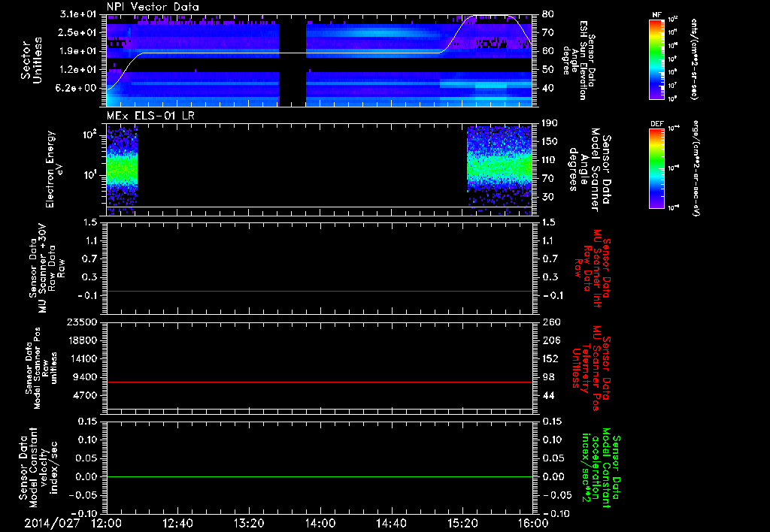Click the 18800 scanner position tick label

pyautogui.click(x=81, y=340)
